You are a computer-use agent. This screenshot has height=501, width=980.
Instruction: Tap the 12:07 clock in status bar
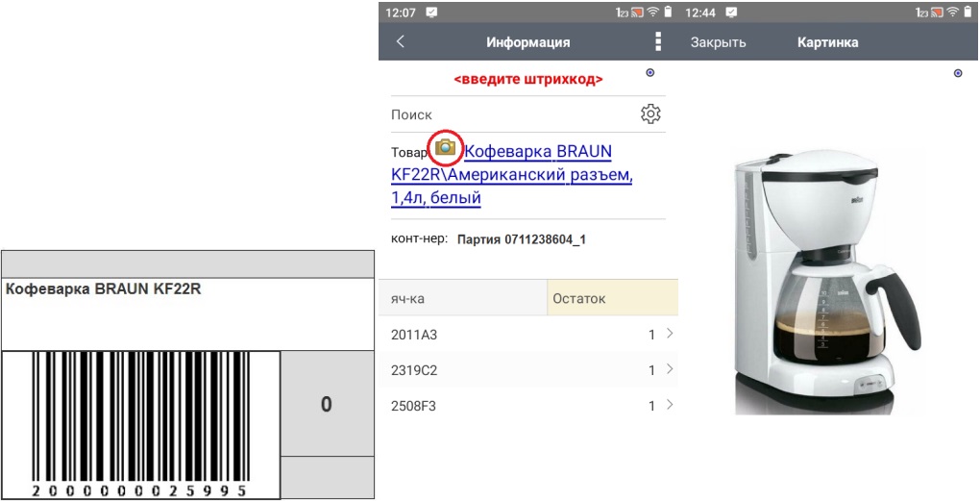coord(400,12)
